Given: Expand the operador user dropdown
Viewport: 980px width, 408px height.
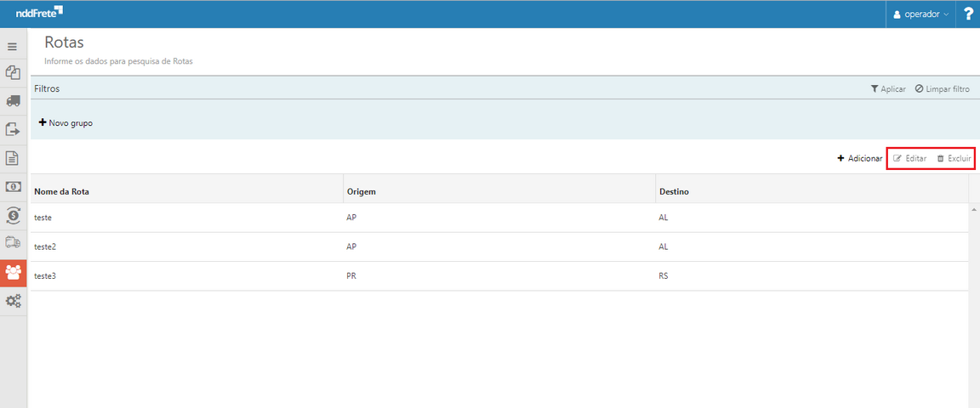Looking at the screenshot, I should click(x=920, y=14).
